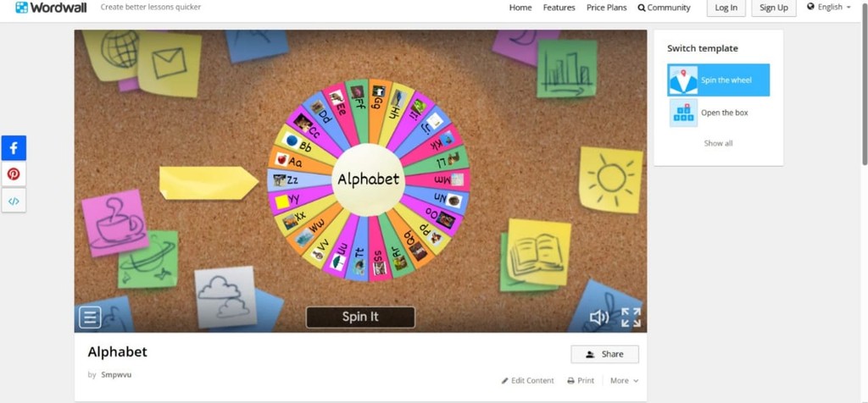The height and width of the screenshot is (403, 868).
Task: Expand the More options dropdown
Action: (x=624, y=380)
